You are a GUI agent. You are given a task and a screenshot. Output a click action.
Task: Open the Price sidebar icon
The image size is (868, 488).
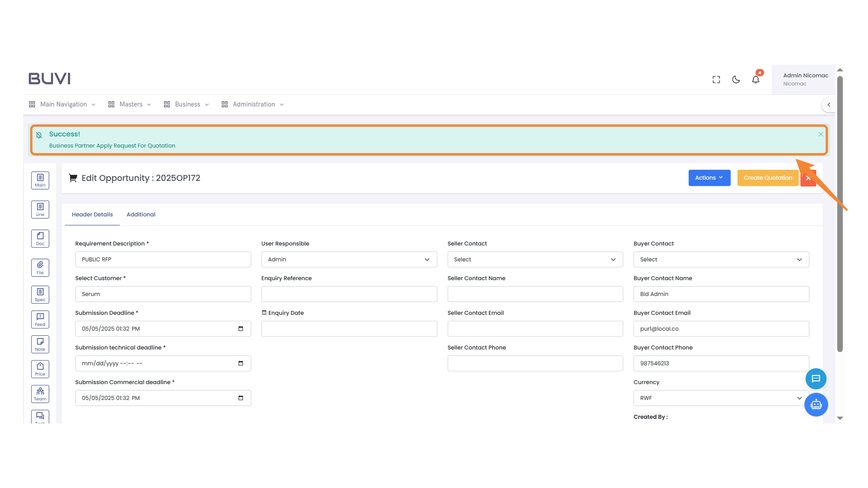point(40,369)
